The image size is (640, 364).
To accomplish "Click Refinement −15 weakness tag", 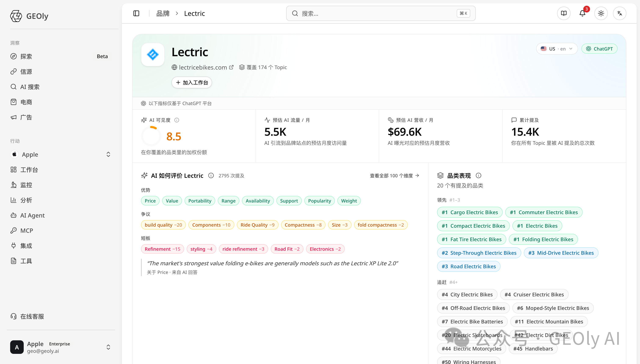I will pyautogui.click(x=163, y=249).
